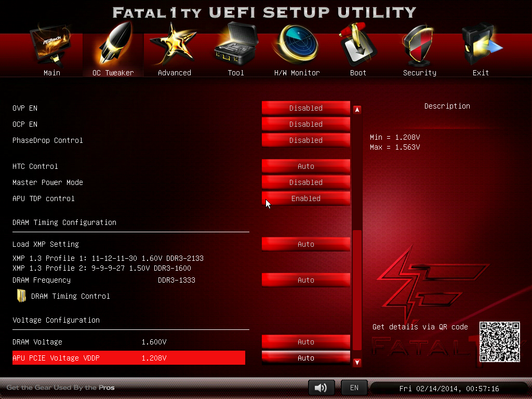Open the Main monitor icon
Image resolution: width=532 pixels, height=399 pixels.
pos(51,46)
